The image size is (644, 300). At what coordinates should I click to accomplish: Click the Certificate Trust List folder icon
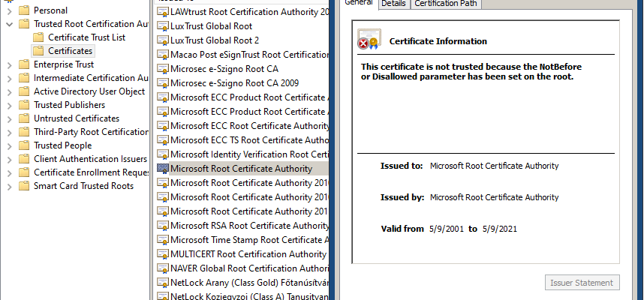[x=38, y=37]
